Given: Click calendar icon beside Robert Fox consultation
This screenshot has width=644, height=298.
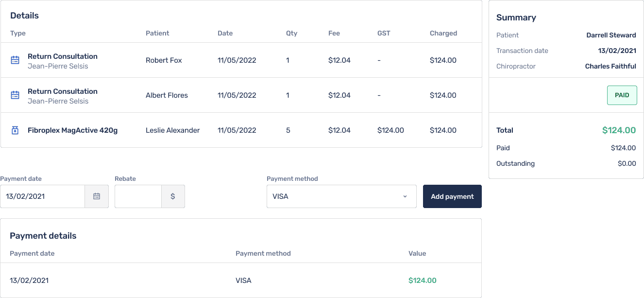Looking at the screenshot, I should point(15,60).
